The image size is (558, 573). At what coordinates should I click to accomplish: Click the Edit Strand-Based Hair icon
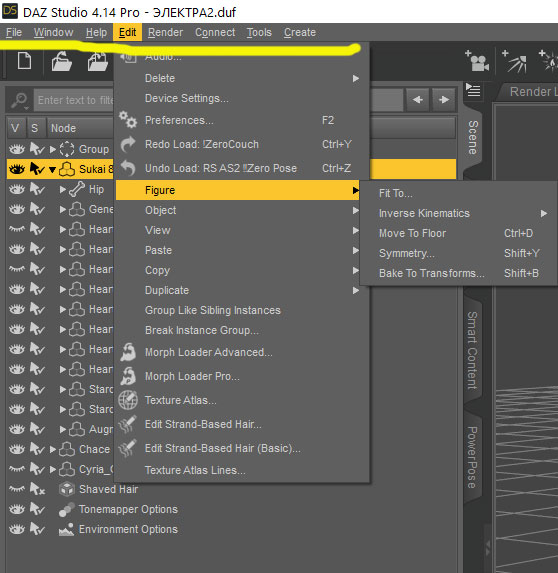click(x=128, y=424)
